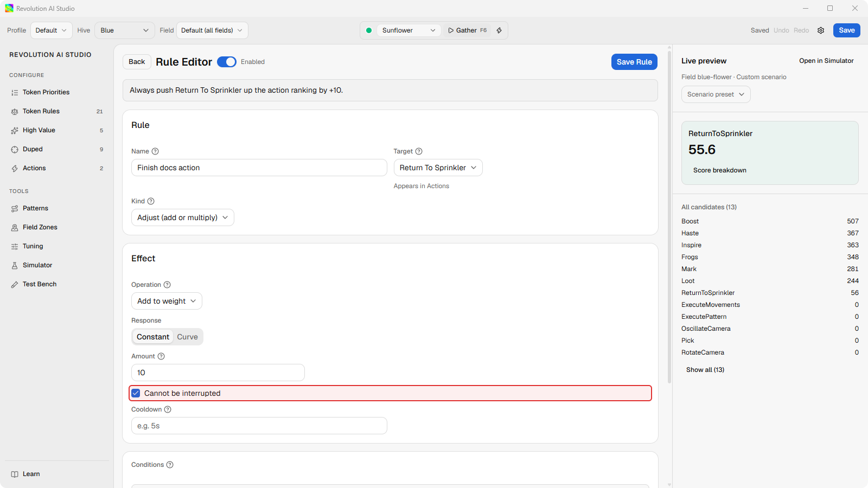
Task: Click Open in Simulator link
Action: coord(826,61)
